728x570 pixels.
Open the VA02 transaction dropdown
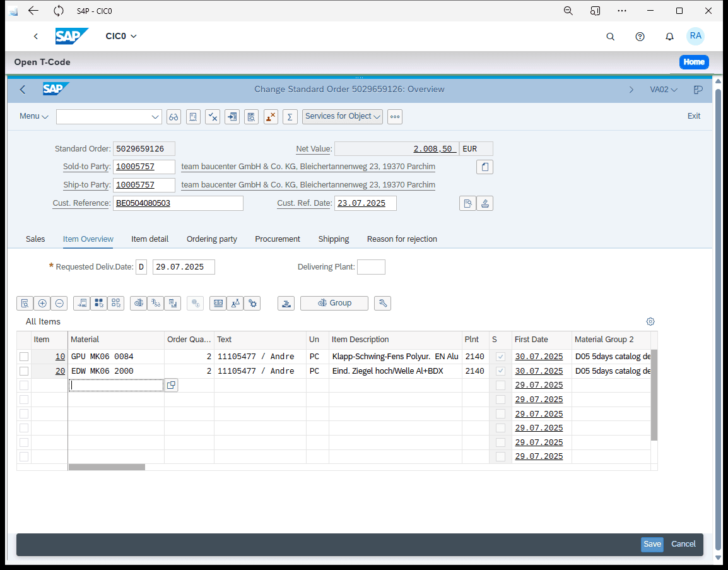pyautogui.click(x=664, y=90)
